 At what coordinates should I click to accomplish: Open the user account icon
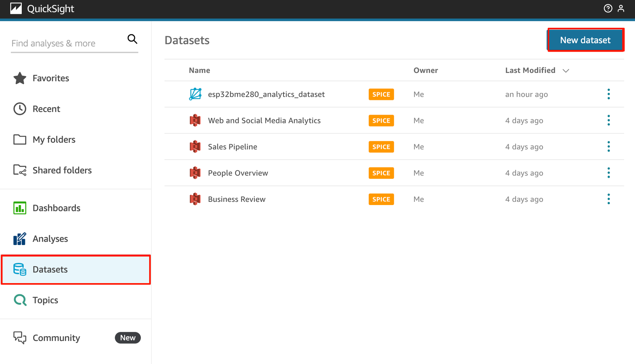coord(621,8)
